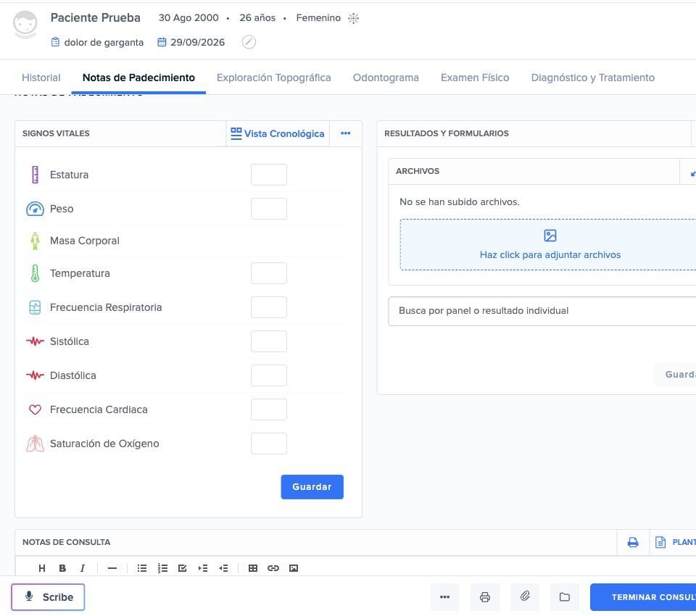Click the Peso input field
This screenshot has width=696, height=616.
coord(269,209)
